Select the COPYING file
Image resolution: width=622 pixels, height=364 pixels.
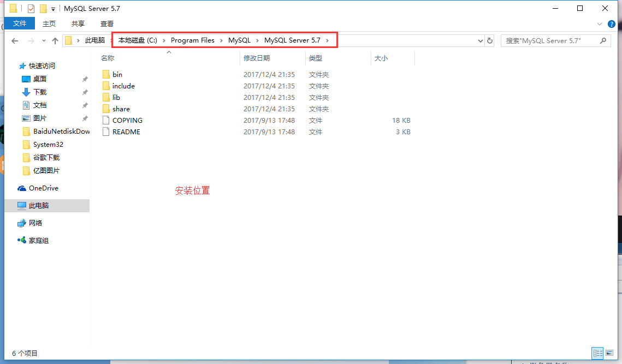pyautogui.click(x=127, y=121)
